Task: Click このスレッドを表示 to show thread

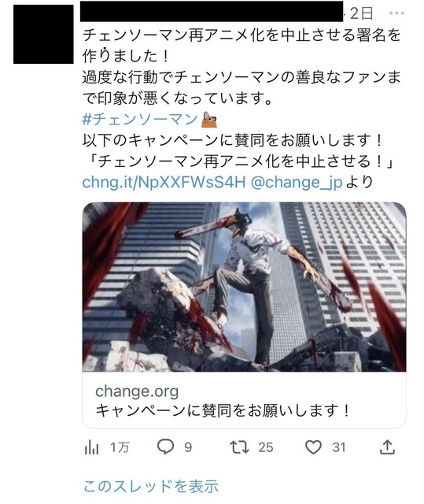Action: click(151, 487)
